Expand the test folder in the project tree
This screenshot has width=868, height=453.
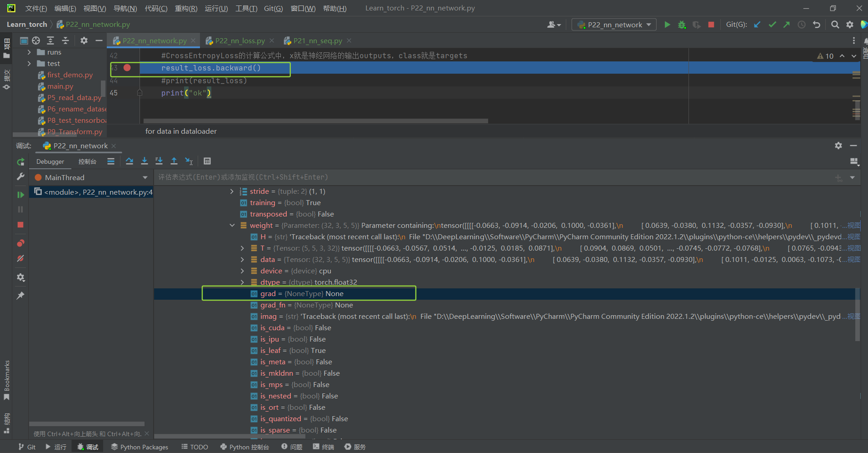coord(29,64)
